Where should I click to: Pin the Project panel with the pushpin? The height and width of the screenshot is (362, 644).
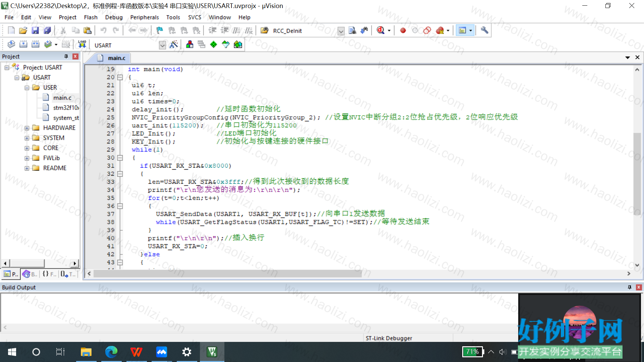tap(66, 56)
